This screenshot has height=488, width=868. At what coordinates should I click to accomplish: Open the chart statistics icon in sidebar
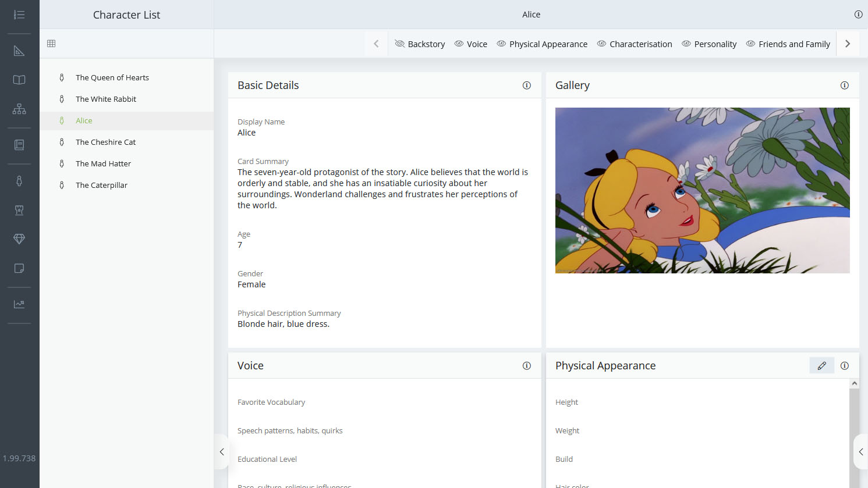coord(19,304)
